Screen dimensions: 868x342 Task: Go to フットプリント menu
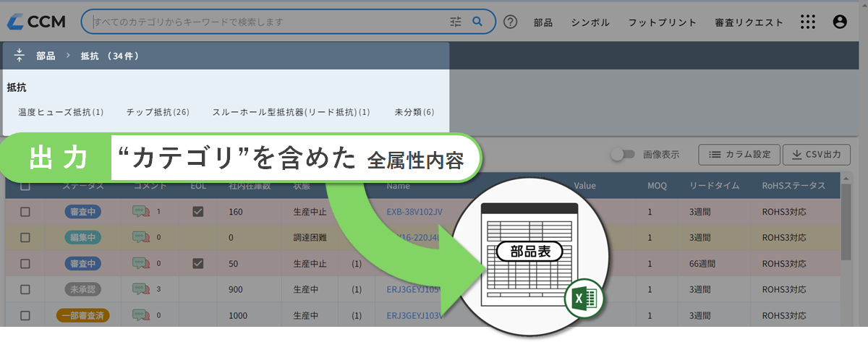click(x=662, y=22)
